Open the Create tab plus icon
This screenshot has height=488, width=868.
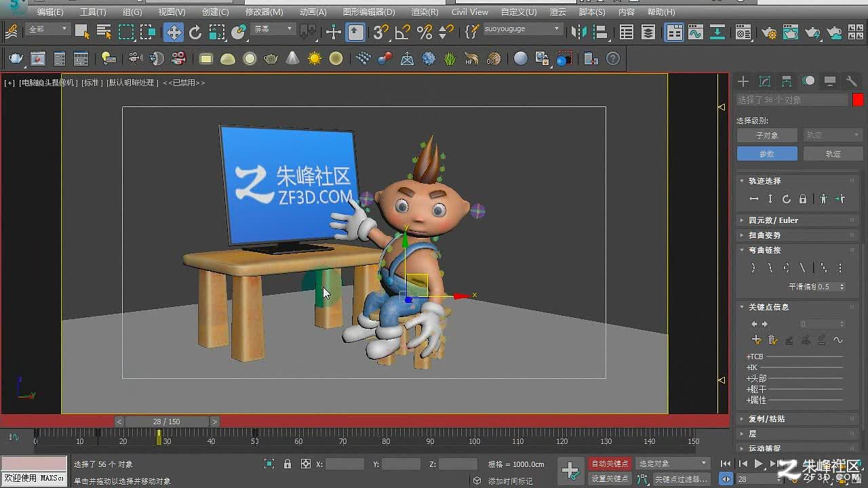[743, 81]
